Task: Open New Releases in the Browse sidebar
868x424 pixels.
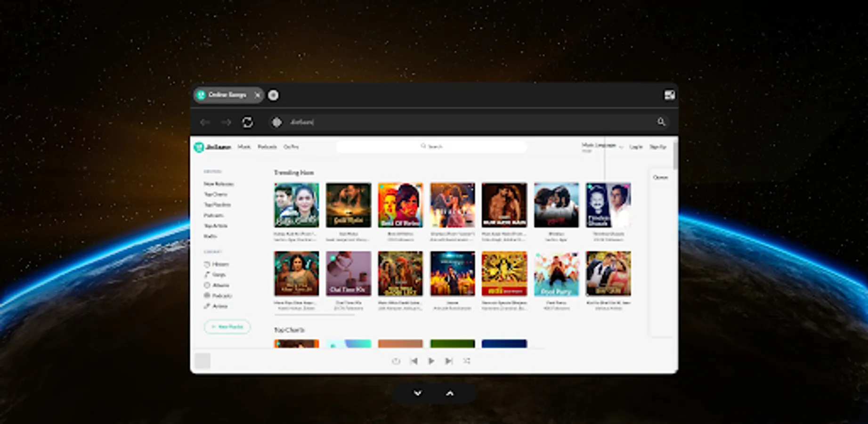Action: pos(219,184)
